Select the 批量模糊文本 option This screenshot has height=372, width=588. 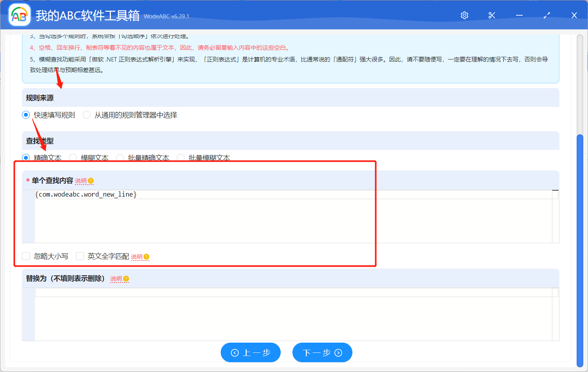(x=181, y=157)
